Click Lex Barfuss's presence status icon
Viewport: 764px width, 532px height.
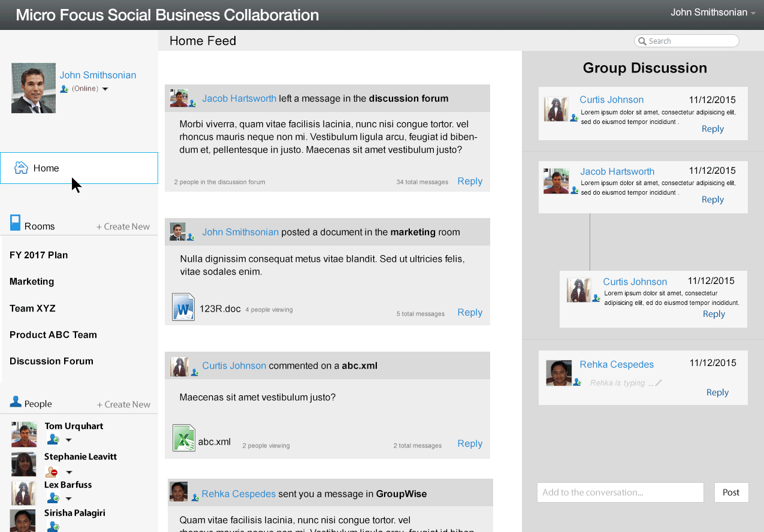[53, 498]
